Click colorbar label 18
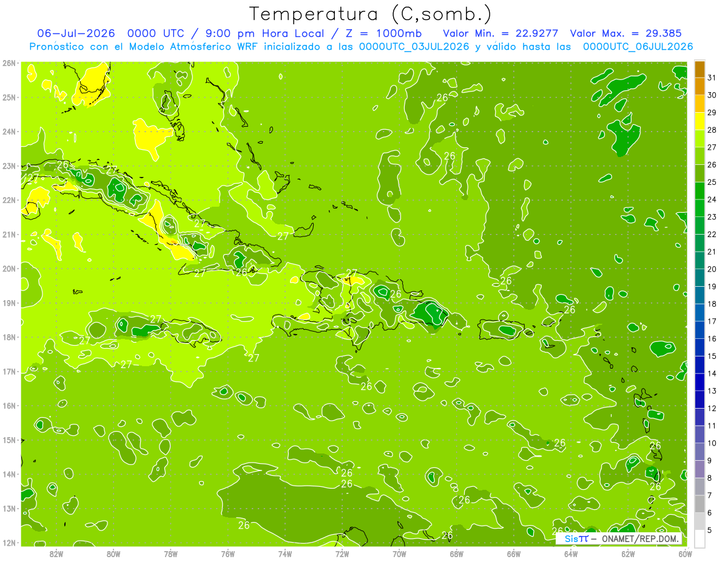 click(x=712, y=304)
